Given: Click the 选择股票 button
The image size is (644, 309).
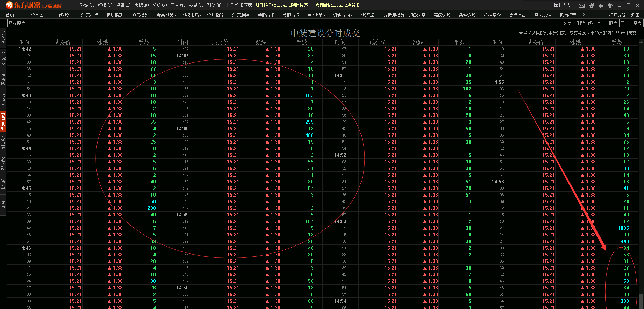Looking at the screenshot, I should pos(17,23).
